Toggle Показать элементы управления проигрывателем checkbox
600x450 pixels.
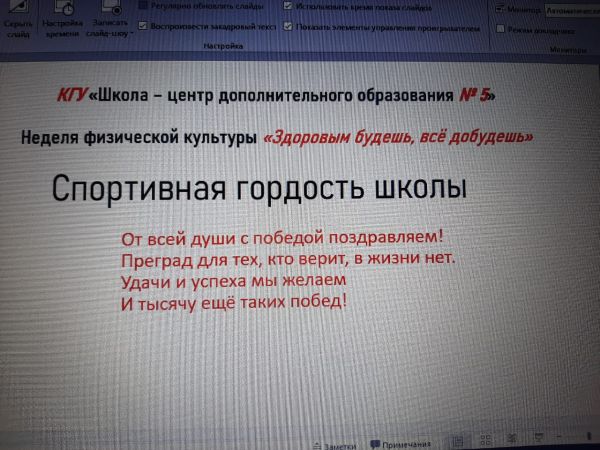click(x=288, y=27)
